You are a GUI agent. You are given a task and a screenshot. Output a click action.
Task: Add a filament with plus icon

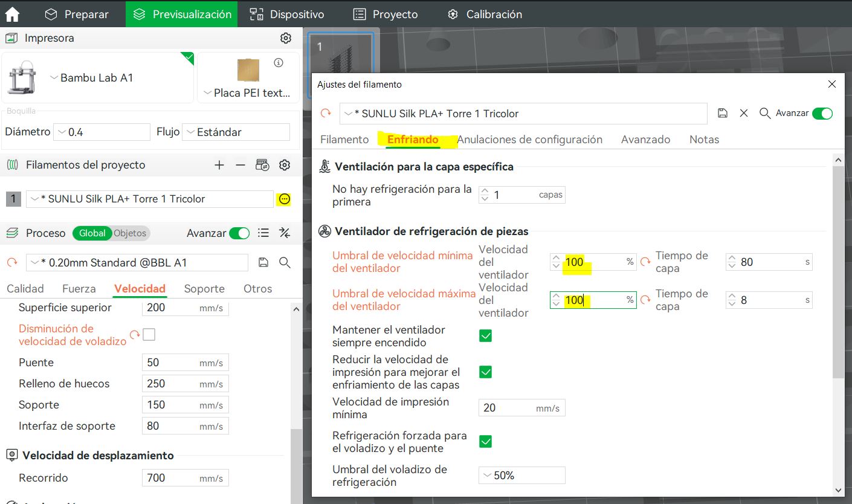[x=219, y=165]
